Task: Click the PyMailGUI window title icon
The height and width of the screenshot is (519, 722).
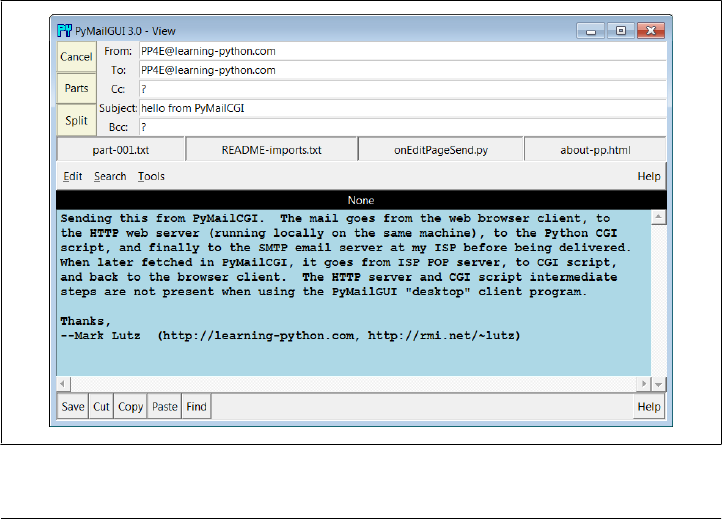Action: tap(64, 31)
